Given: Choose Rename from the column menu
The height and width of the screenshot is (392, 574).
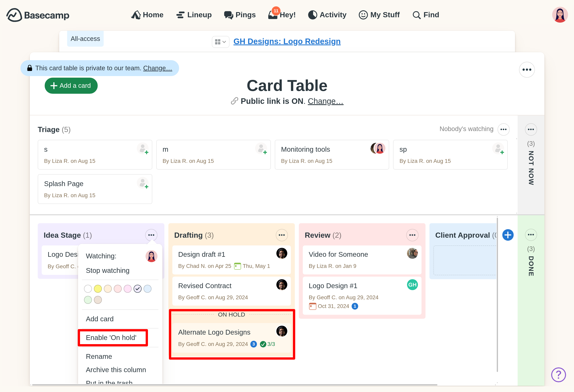Looking at the screenshot, I should tap(99, 356).
